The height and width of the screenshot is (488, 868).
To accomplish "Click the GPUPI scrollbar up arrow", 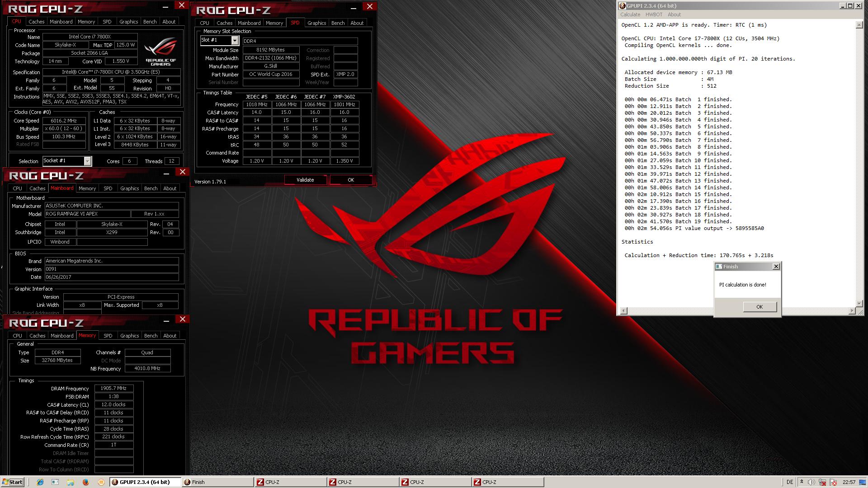I will [859, 25].
